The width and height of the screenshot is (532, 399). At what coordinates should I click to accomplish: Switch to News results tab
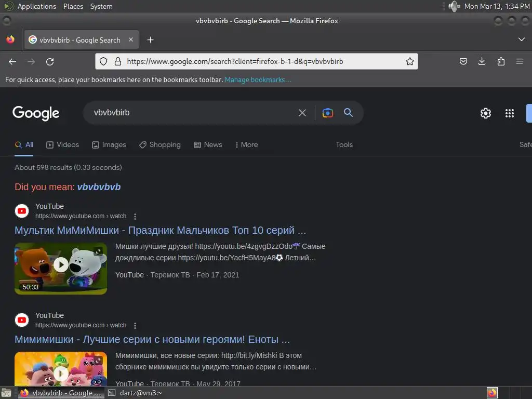click(x=208, y=145)
